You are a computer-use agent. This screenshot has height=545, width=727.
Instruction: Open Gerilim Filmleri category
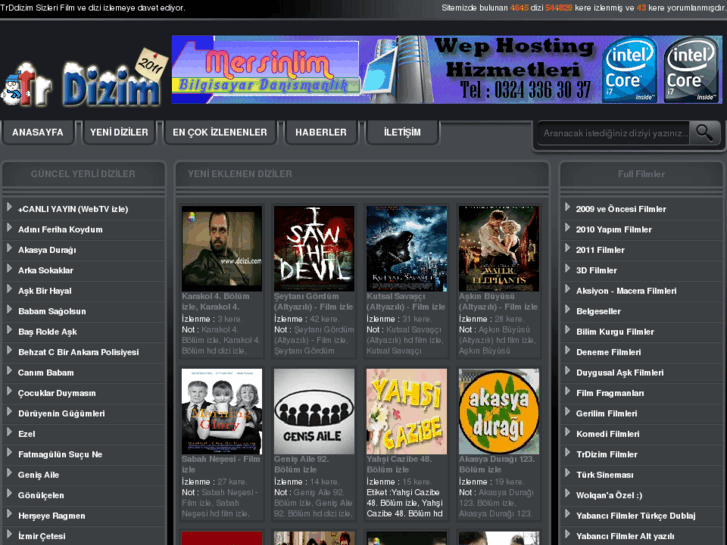click(606, 413)
